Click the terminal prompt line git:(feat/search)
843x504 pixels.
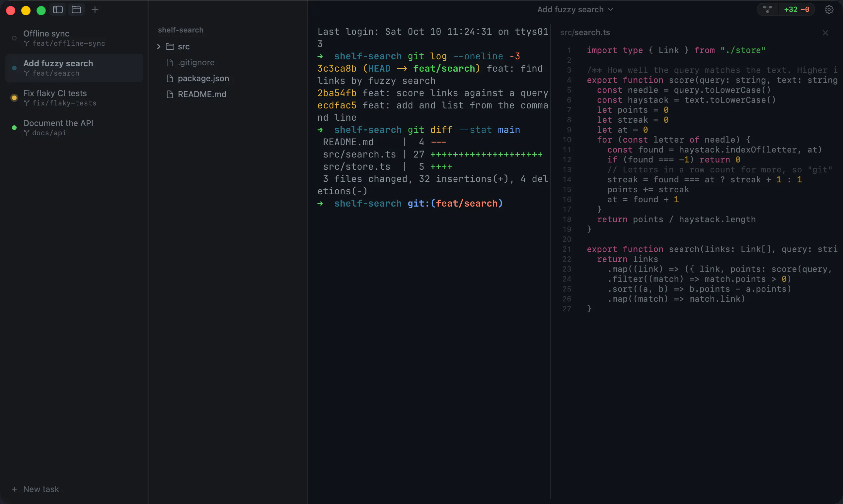tap(410, 204)
